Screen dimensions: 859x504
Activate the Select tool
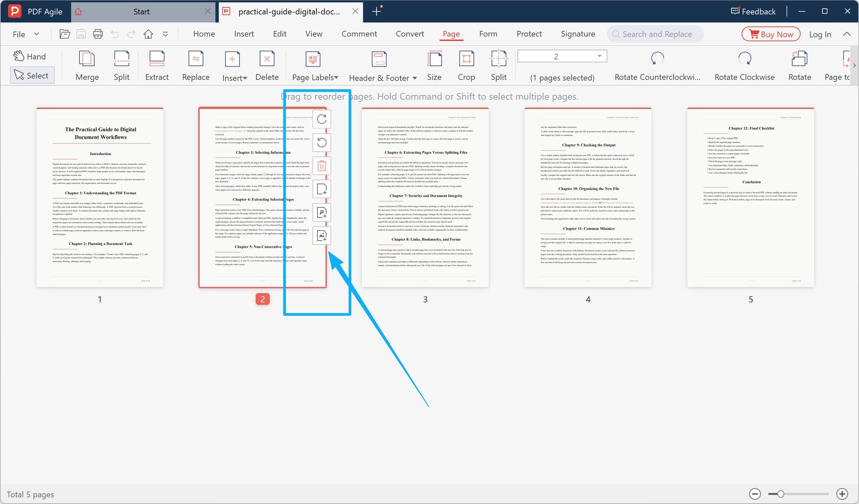pyautogui.click(x=32, y=75)
